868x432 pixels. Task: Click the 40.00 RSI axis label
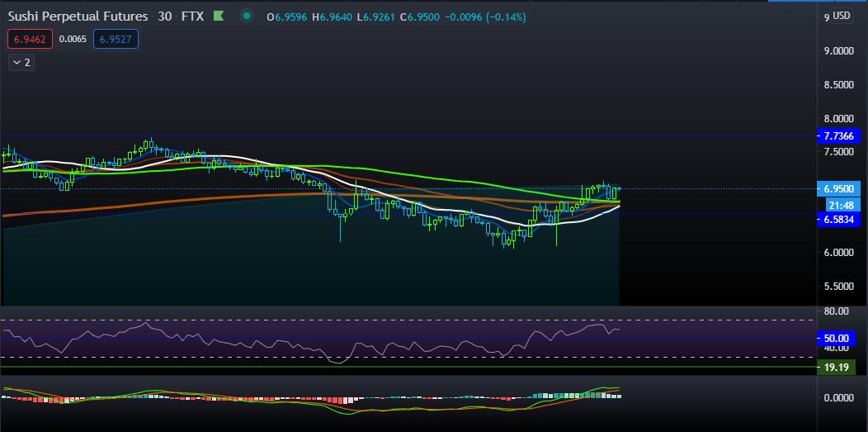tap(837, 348)
